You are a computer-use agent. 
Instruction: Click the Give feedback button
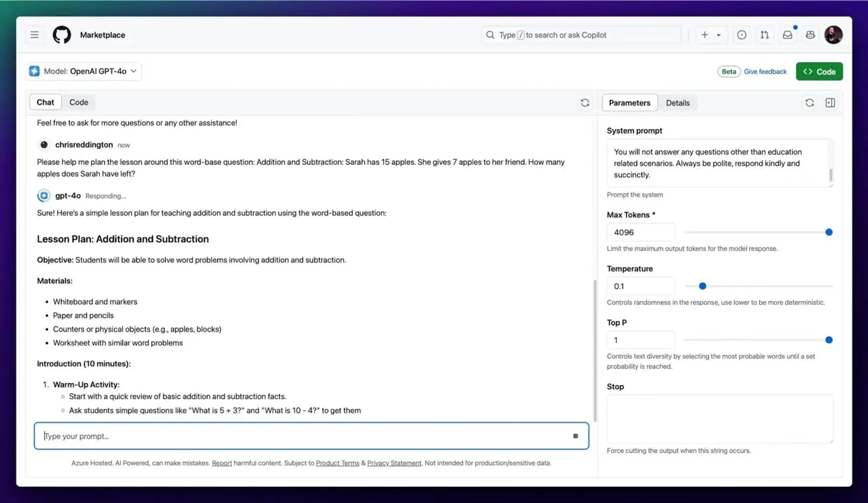point(766,71)
